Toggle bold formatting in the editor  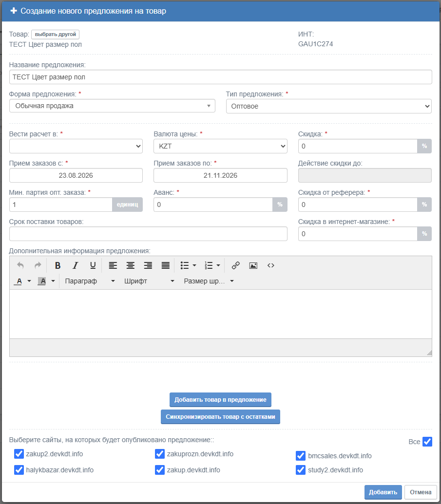(x=58, y=265)
